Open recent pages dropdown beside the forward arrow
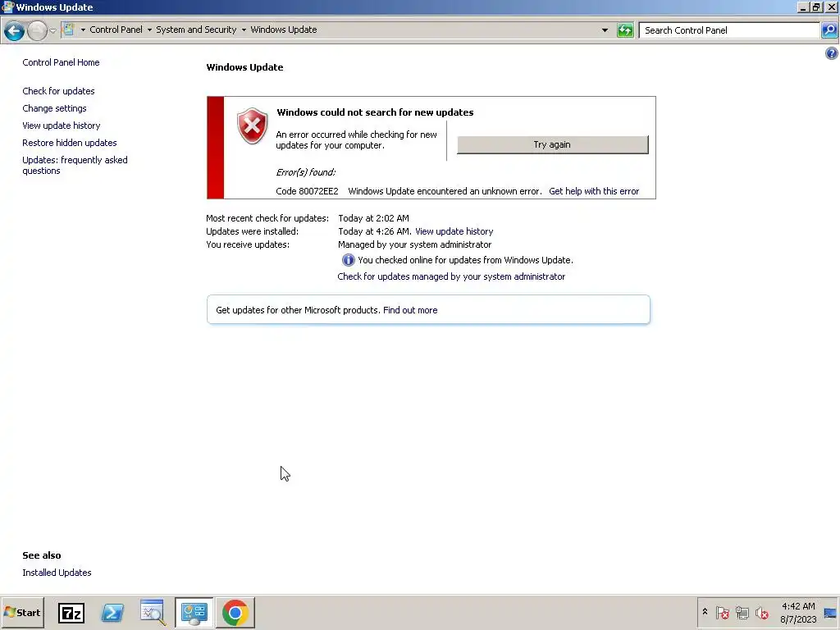The image size is (840, 630). [x=53, y=30]
